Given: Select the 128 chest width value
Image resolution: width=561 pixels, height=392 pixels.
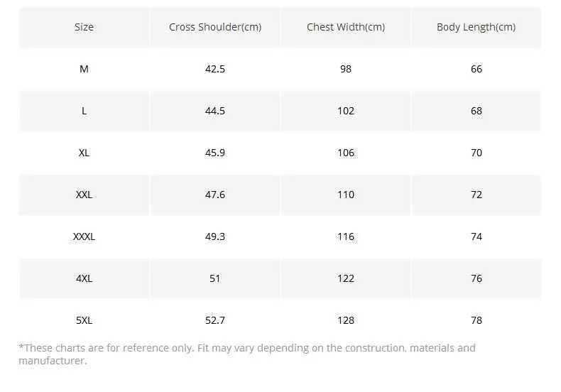Looking at the screenshot, I should point(346,320).
